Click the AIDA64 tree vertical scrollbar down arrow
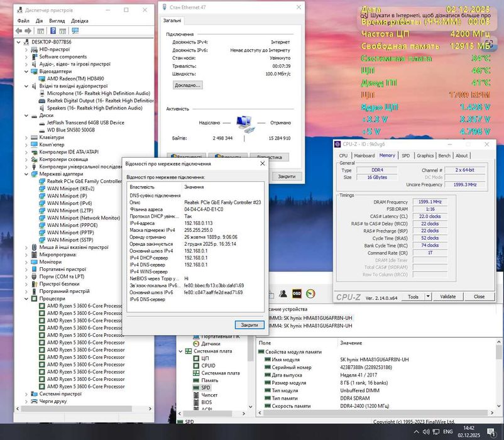 [x=250, y=407]
